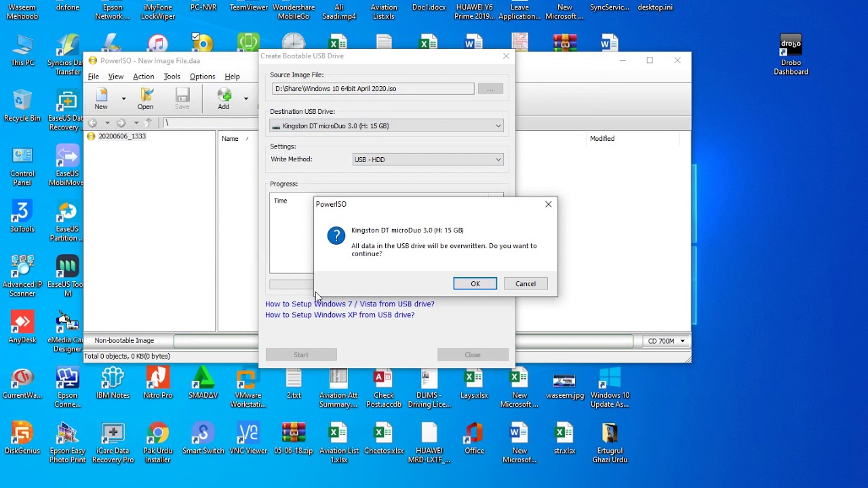Viewport: 868px width, 488px height.
Task: Close the PowerISO confirmation dialog
Action: coord(548,204)
